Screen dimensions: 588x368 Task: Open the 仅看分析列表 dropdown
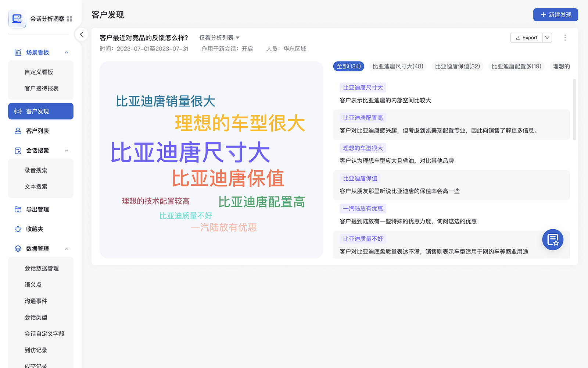pyautogui.click(x=219, y=38)
